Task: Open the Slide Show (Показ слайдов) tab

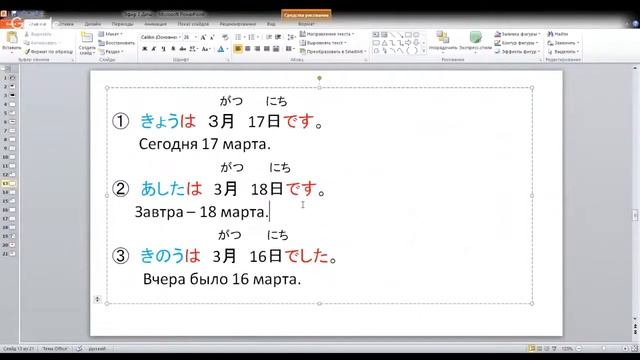Action: (193, 24)
